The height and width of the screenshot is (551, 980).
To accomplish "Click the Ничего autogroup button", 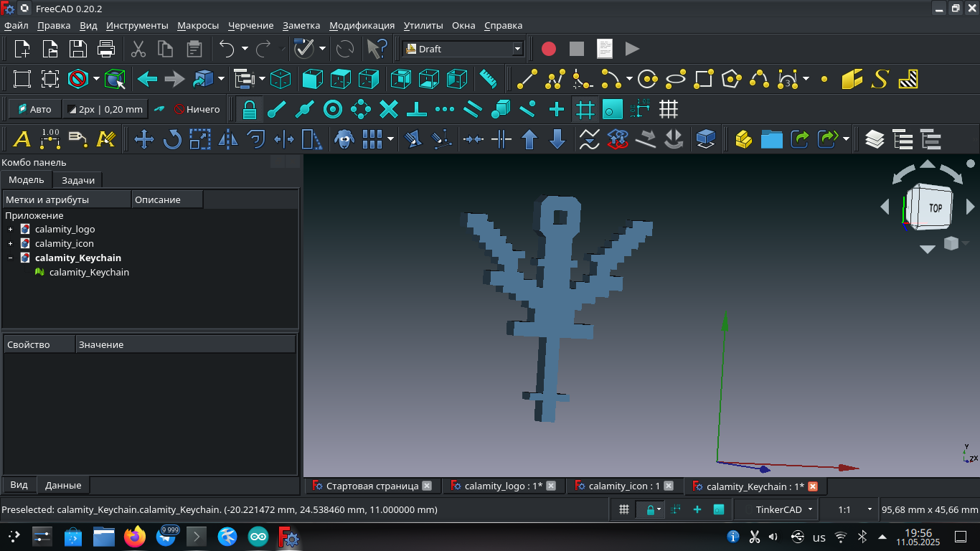I will point(197,109).
